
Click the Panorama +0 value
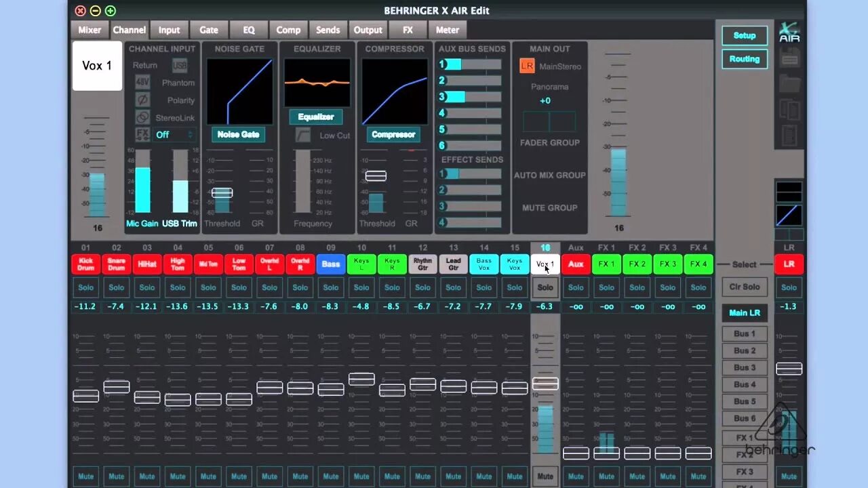coord(545,101)
